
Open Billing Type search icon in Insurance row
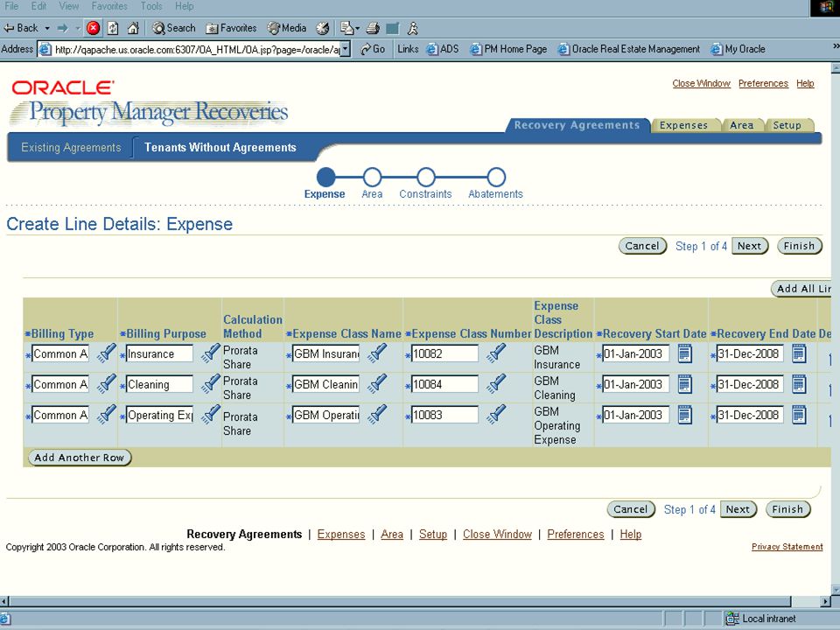[107, 353]
